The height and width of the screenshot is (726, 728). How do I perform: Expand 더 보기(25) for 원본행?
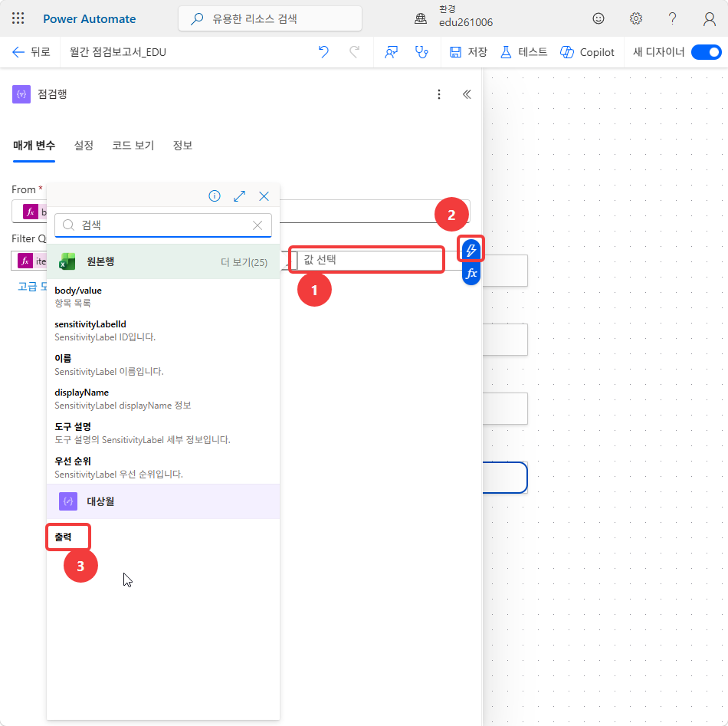coord(244,262)
